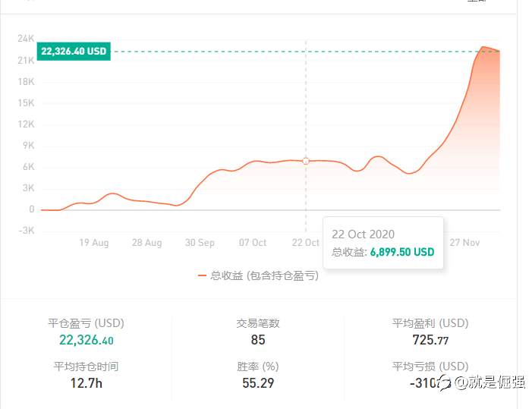Click the 15K y-axis label
This screenshot has height=409, width=532.
pos(26,103)
